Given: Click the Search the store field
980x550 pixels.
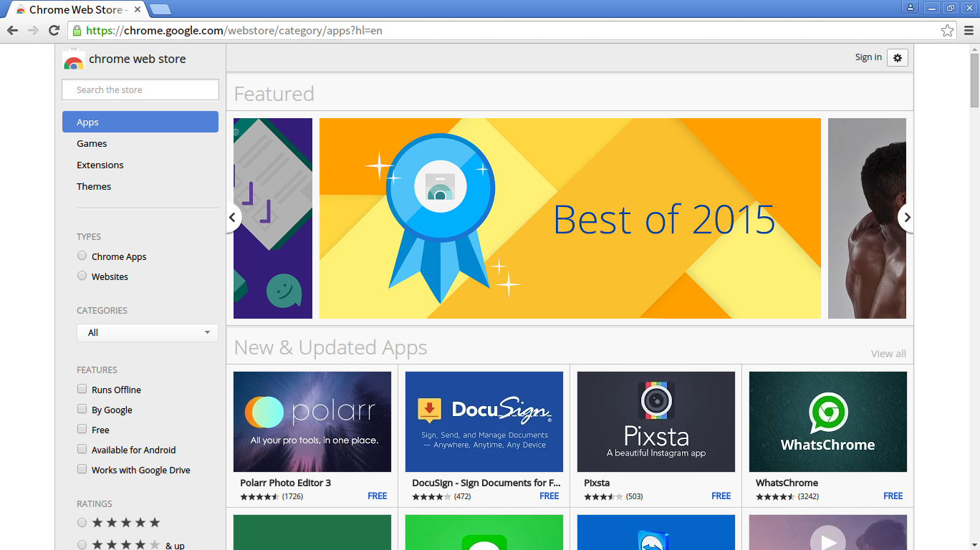Looking at the screenshot, I should click(140, 90).
